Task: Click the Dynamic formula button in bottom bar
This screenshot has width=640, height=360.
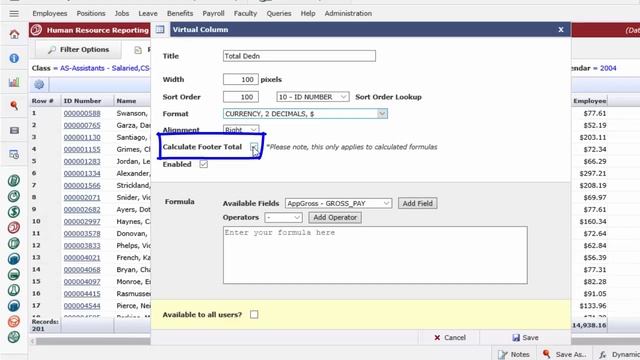Action: pyautogui.click(x=619, y=354)
